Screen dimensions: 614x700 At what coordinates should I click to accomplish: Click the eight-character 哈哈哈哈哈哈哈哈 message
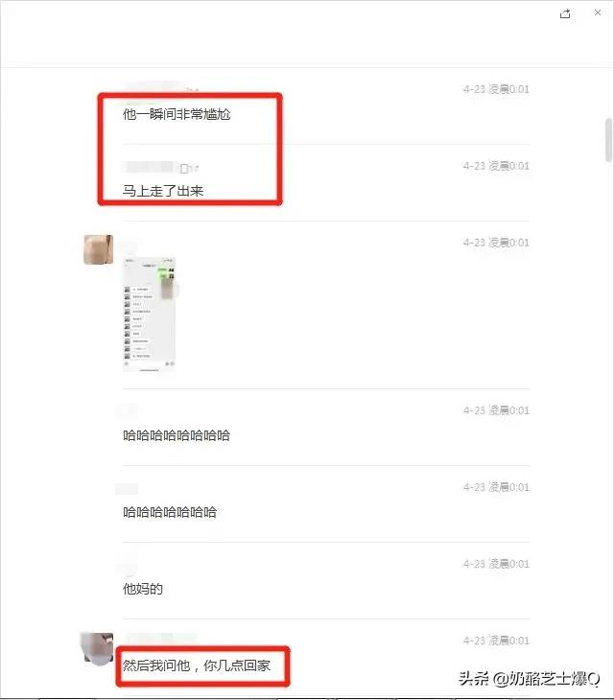click(177, 435)
